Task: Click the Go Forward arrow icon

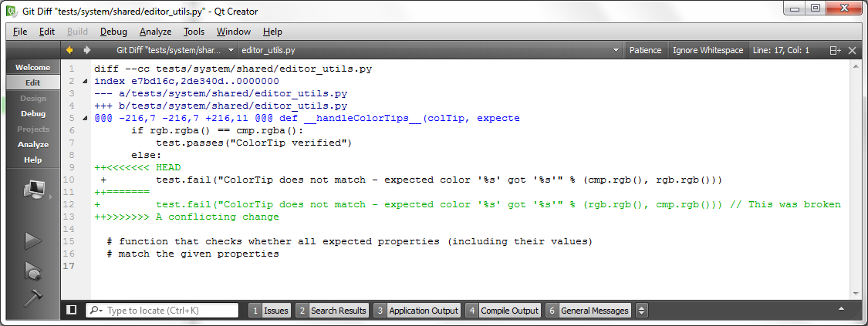Action: pyautogui.click(x=86, y=50)
